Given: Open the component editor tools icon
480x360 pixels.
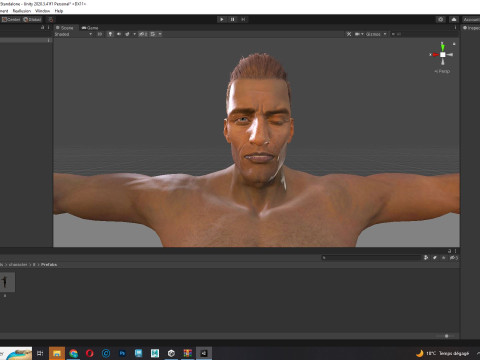Looking at the screenshot, I should pyautogui.click(x=349, y=34).
